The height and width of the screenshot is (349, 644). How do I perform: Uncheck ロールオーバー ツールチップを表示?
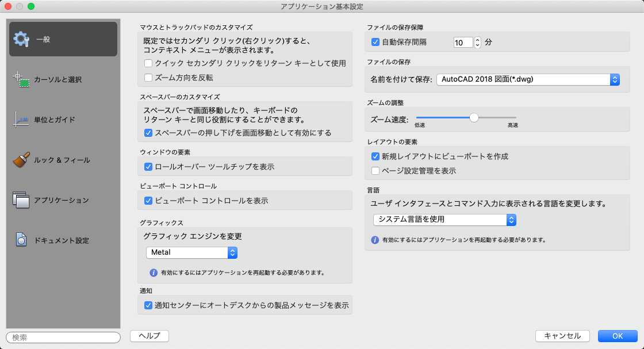(x=148, y=167)
